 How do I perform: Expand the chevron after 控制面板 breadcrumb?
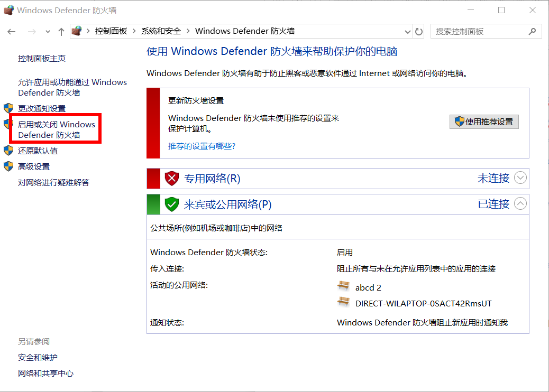134,31
